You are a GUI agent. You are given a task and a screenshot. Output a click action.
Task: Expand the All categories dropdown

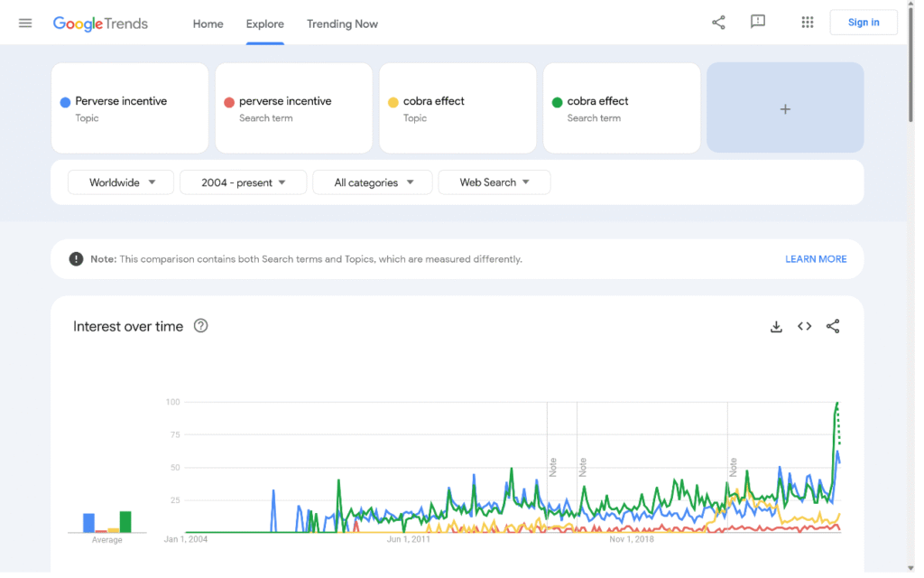click(x=373, y=182)
